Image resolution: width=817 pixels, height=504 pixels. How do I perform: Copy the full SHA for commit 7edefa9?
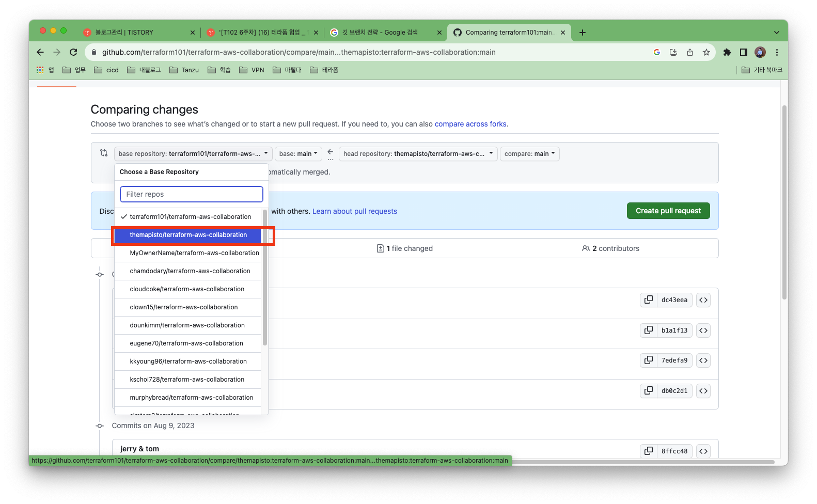click(649, 360)
